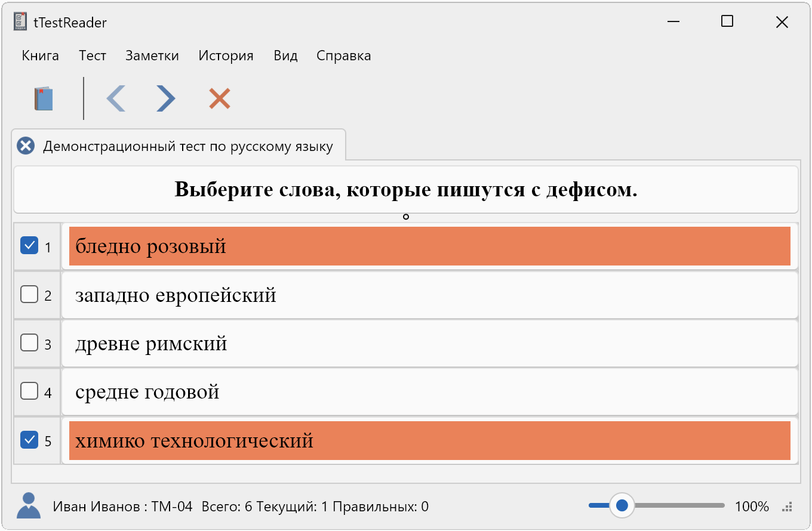812x531 pixels.
Task: Expand the История menu
Action: 226,55
